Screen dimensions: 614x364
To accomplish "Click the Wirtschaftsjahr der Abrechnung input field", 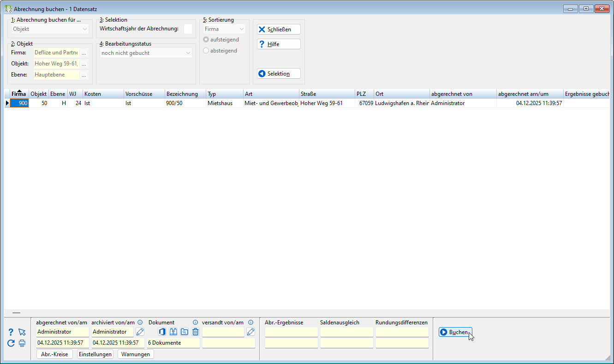I will pos(188,29).
